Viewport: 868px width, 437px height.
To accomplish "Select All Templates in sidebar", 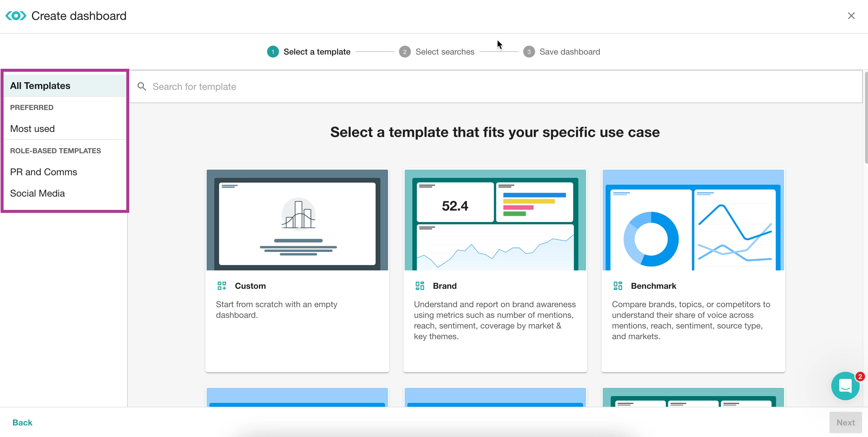I will point(40,86).
